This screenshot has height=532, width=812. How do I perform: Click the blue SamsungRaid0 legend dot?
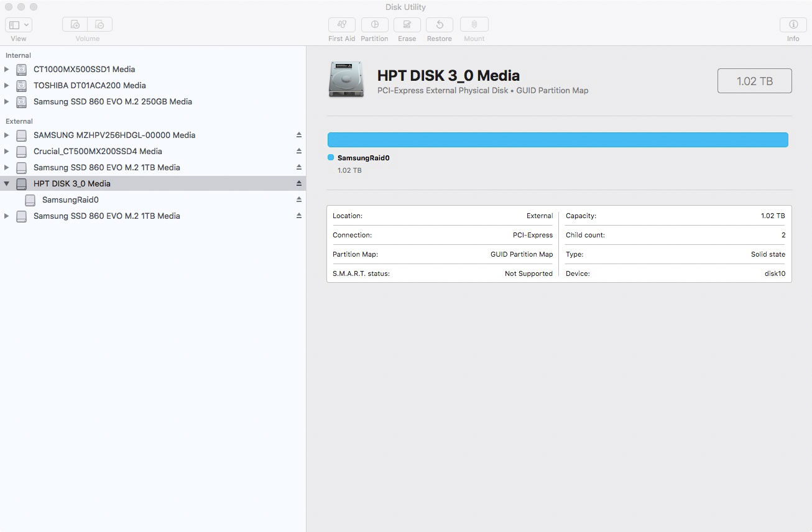point(331,157)
